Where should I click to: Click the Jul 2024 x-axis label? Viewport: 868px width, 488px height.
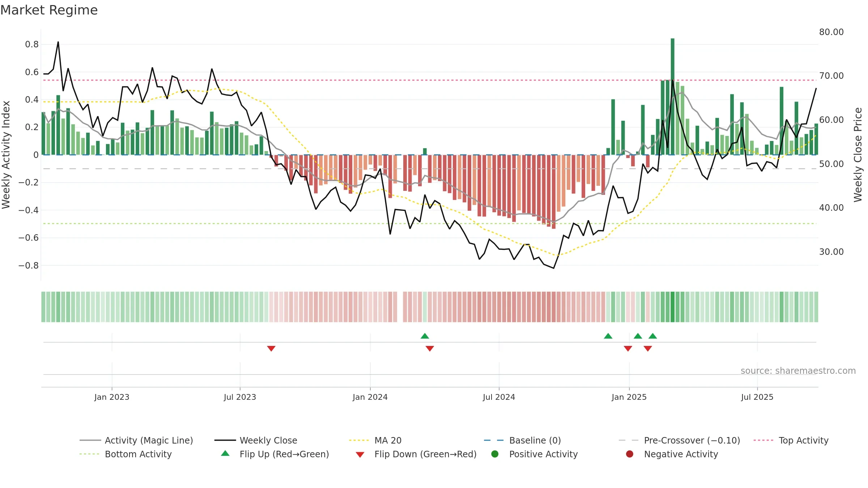[x=499, y=397]
